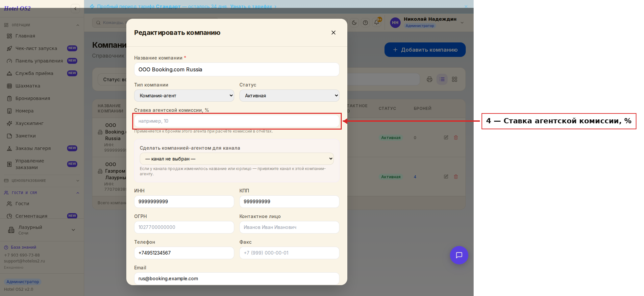
Task: Click the Активная badge in Газпром row
Action: (x=391, y=177)
